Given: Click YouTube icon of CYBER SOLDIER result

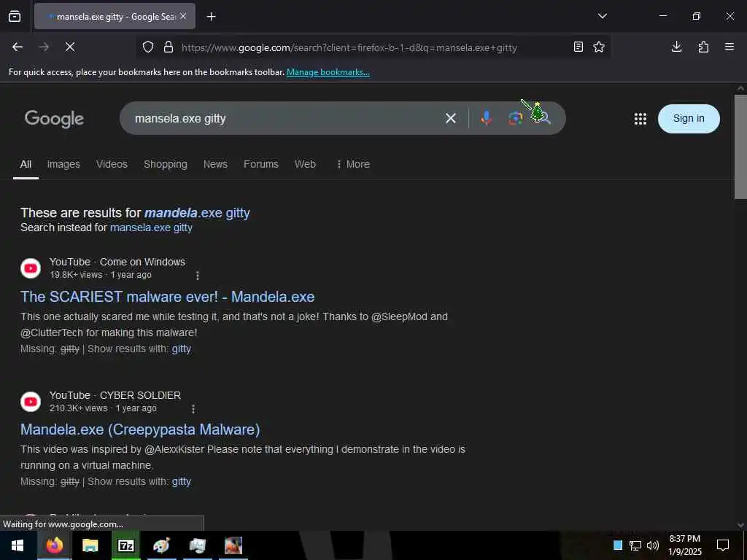Looking at the screenshot, I should tap(31, 402).
